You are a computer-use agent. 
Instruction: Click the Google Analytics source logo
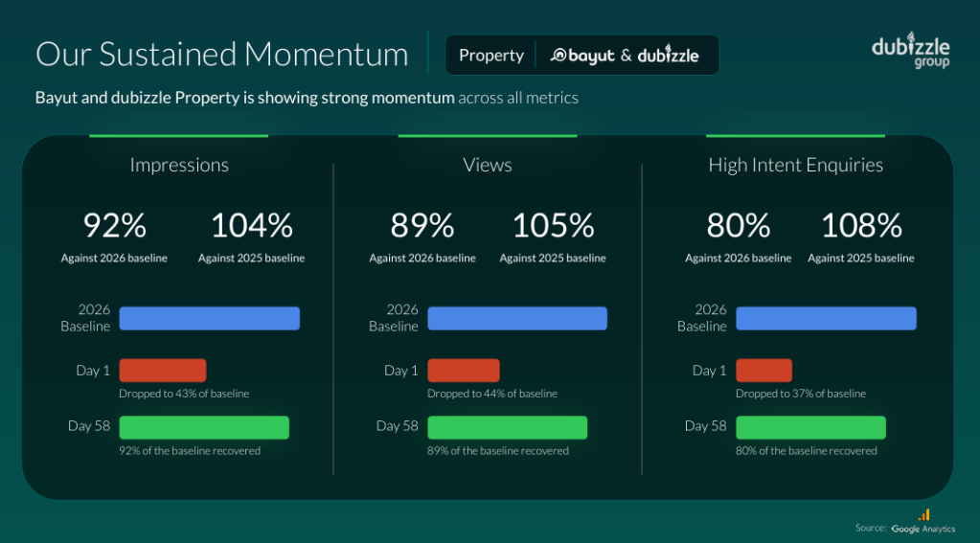pyautogui.click(x=923, y=523)
